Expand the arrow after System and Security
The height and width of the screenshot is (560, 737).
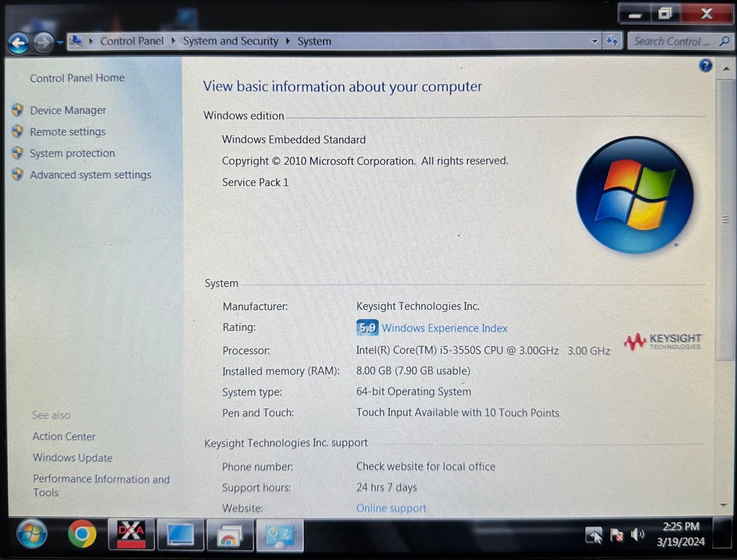[x=288, y=41]
